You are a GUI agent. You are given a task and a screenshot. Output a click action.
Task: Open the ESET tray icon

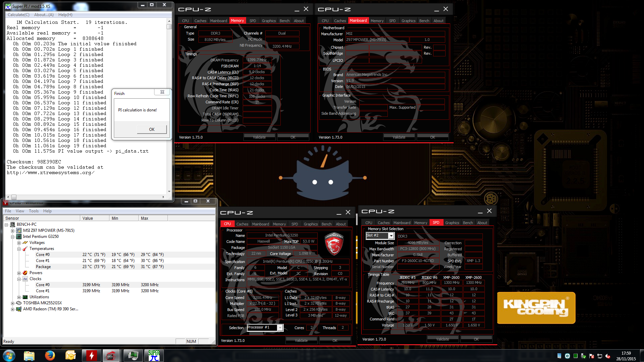(x=567, y=356)
